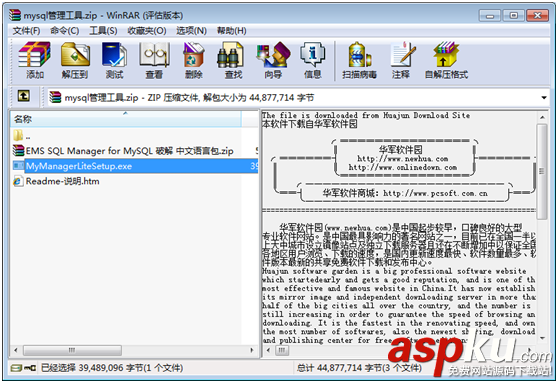Click the 总计 44,877,714 字节 status text
The height and width of the screenshot is (383, 558).
tap(359, 368)
